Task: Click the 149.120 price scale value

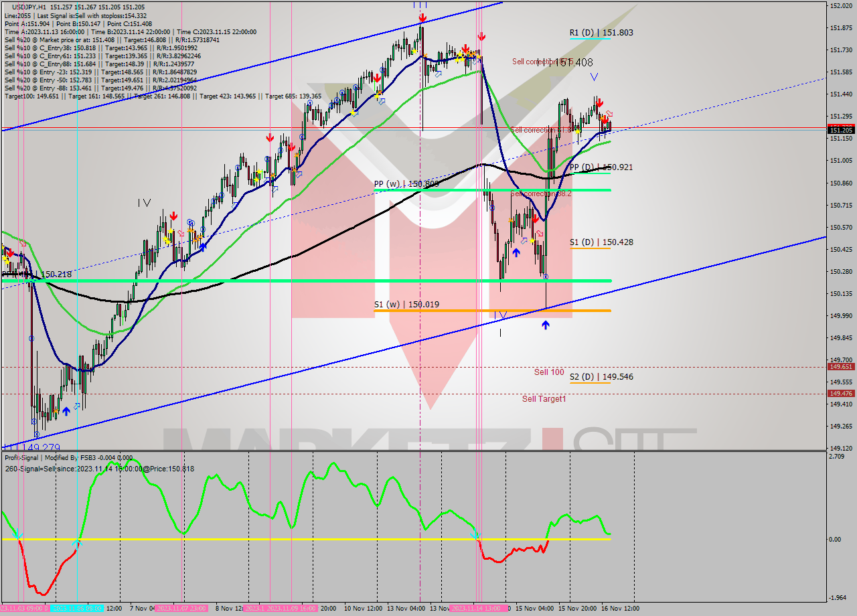Action: (x=840, y=448)
